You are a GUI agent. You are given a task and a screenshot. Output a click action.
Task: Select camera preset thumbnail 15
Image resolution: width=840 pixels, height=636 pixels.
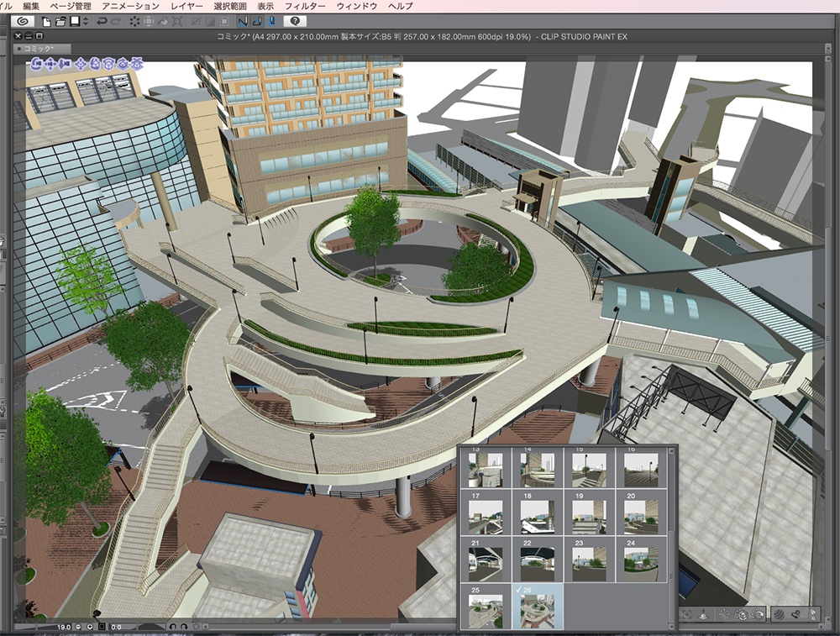pyautogui.click(x=590, y=467)
